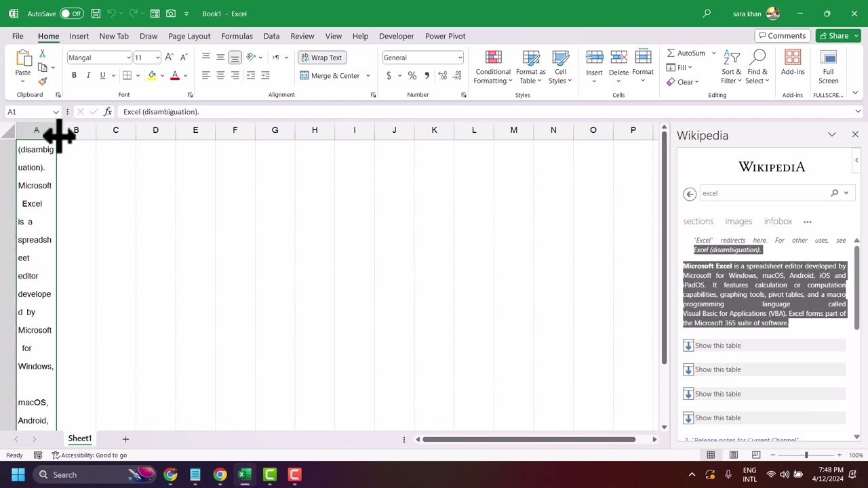The height and width of the screenshot is (488, 868).
Task: Switch to the Formulas tab
Action: [237, 36]
